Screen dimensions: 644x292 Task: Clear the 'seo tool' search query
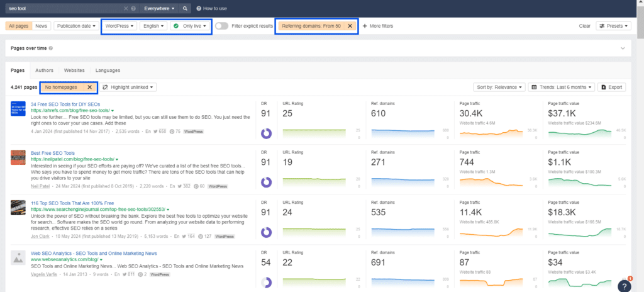coord(126,8)
